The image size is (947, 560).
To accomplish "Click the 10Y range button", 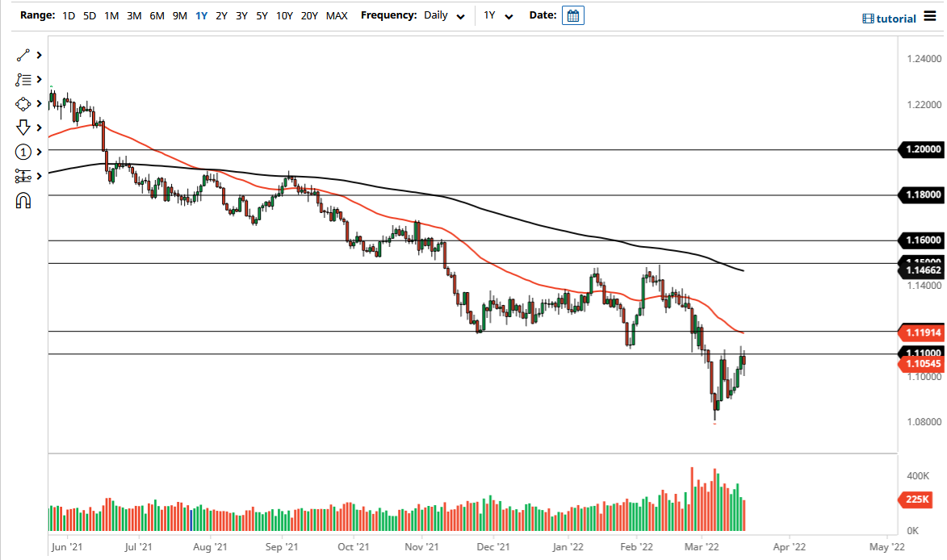I will pyautogui.click(x=284, y=15).
